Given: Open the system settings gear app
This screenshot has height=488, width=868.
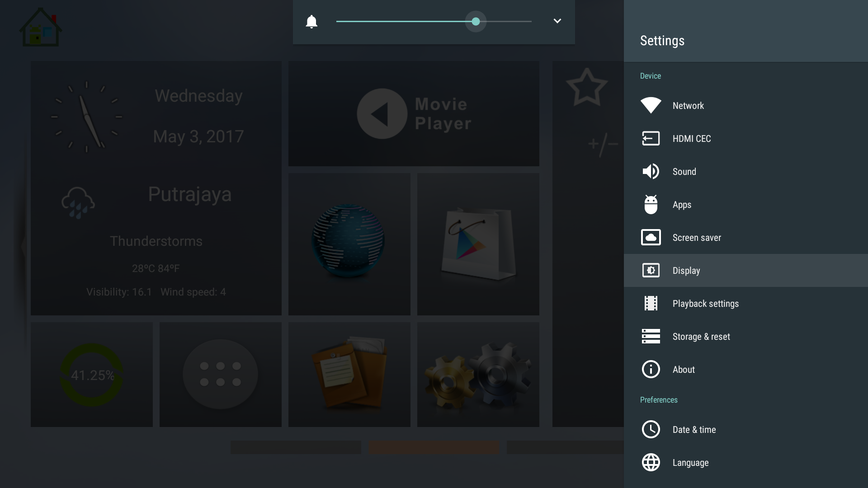Looking at the screenshot, I should [x=477, y=374].
